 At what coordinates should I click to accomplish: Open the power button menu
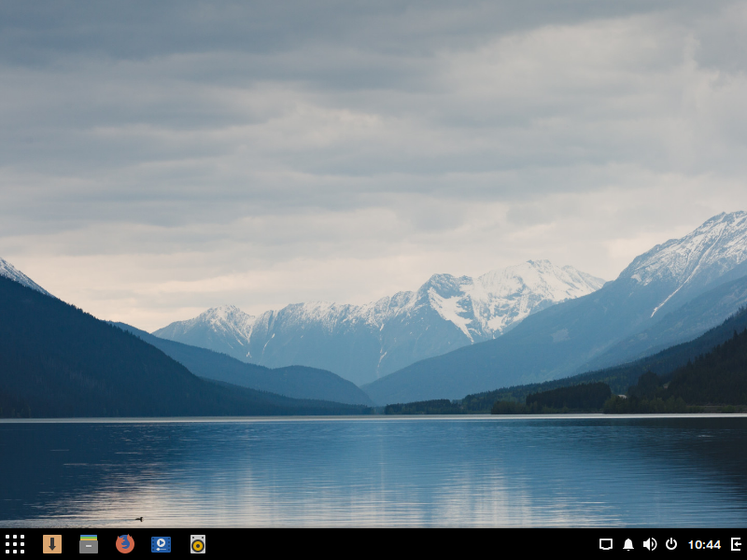pos(671,544)
